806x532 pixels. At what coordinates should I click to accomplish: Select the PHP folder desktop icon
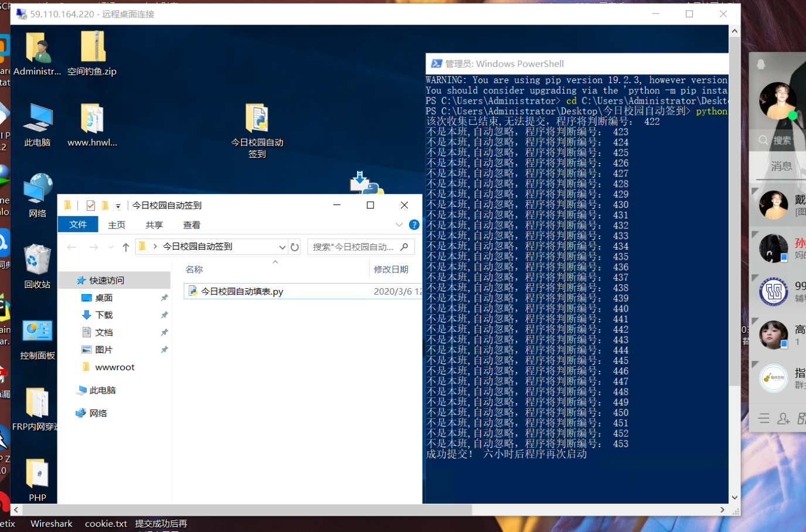pyautogui.click(x=38, y=480)
